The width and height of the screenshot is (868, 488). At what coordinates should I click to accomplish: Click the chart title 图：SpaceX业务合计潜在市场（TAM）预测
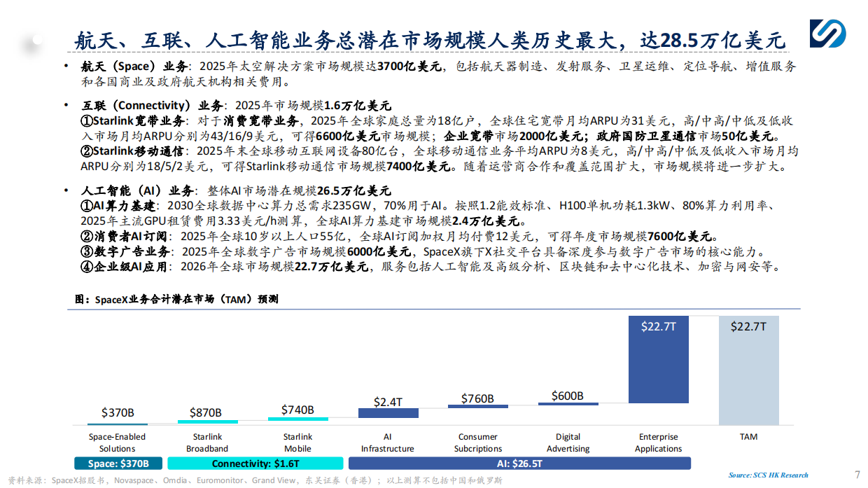pos(176,299)
